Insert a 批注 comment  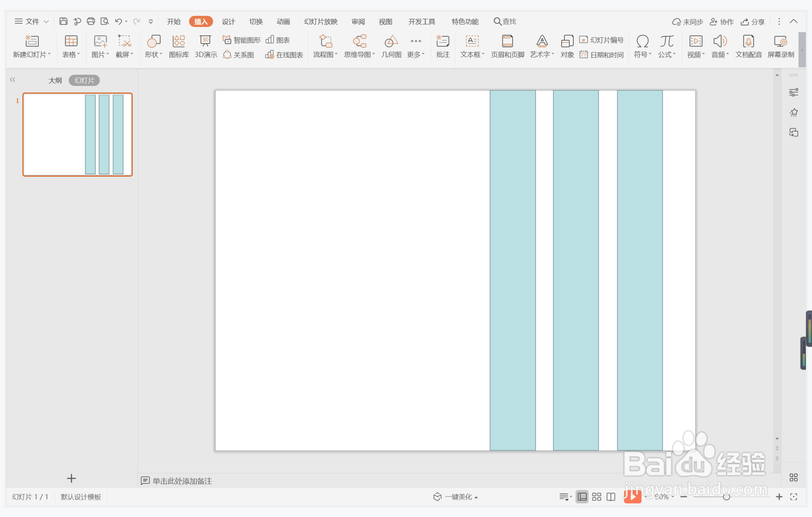tap(442, 46)
